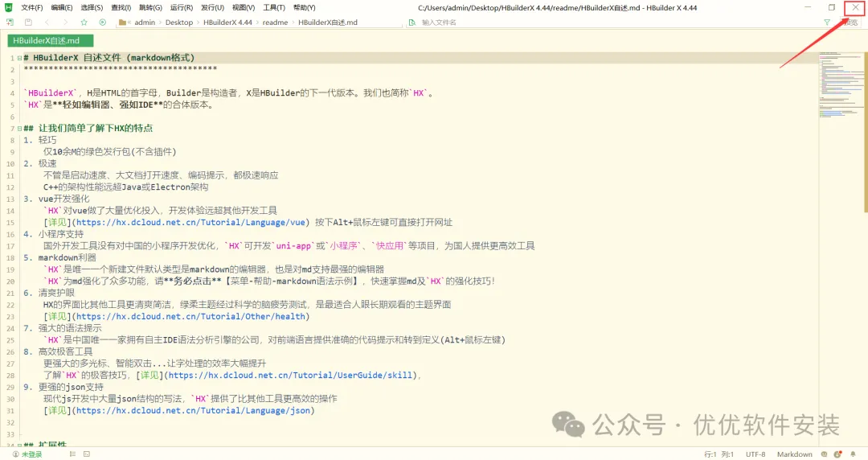This screenshot has height=460, width=868.
Task: Click the 输入文件名 file search field
Action: tap(619, 23)
